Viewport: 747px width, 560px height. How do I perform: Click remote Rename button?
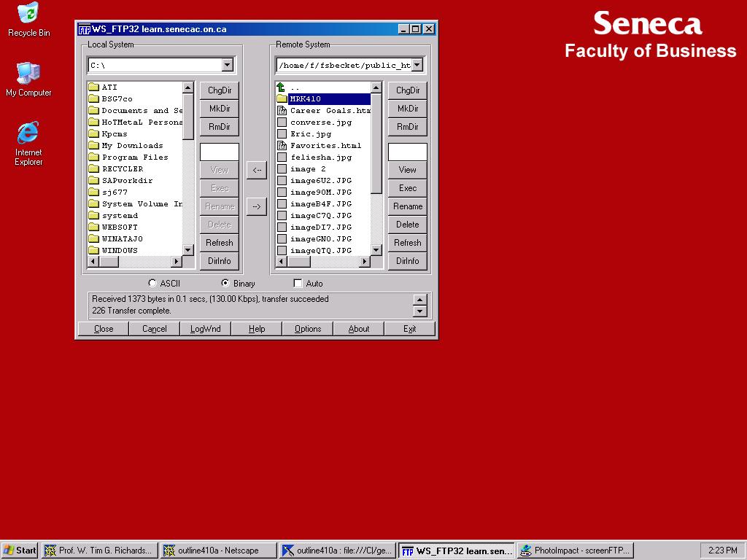[408, 206]
